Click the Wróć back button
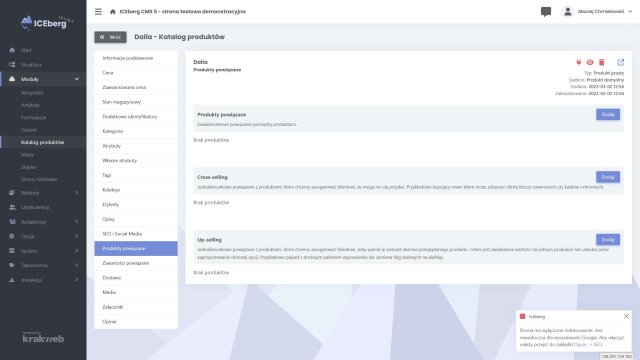640x360 pixels. 110,37
